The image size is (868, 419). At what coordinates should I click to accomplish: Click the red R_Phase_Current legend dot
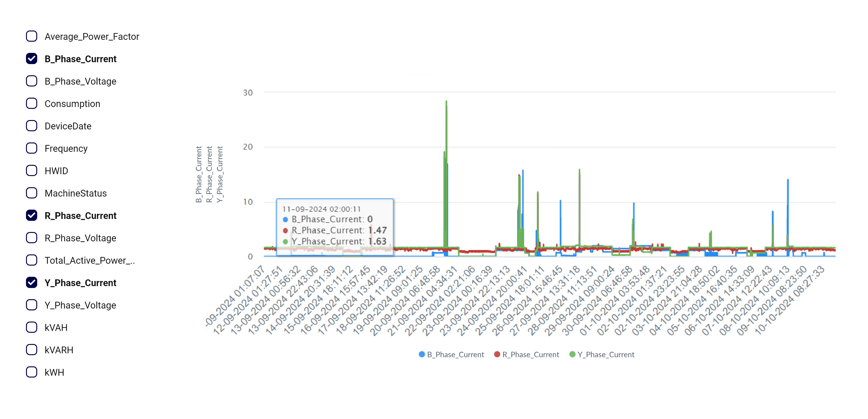click(497, 354)
